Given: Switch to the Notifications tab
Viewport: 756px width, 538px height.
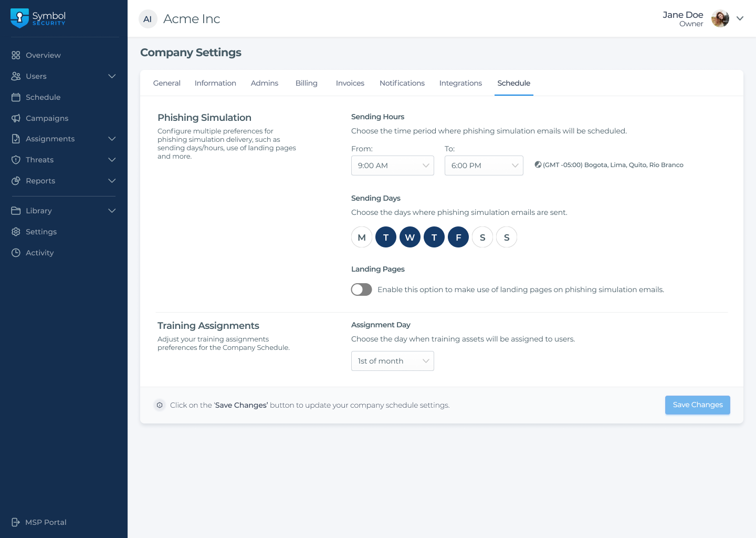Looking at the screenshot, I should [x=402, y=83].
